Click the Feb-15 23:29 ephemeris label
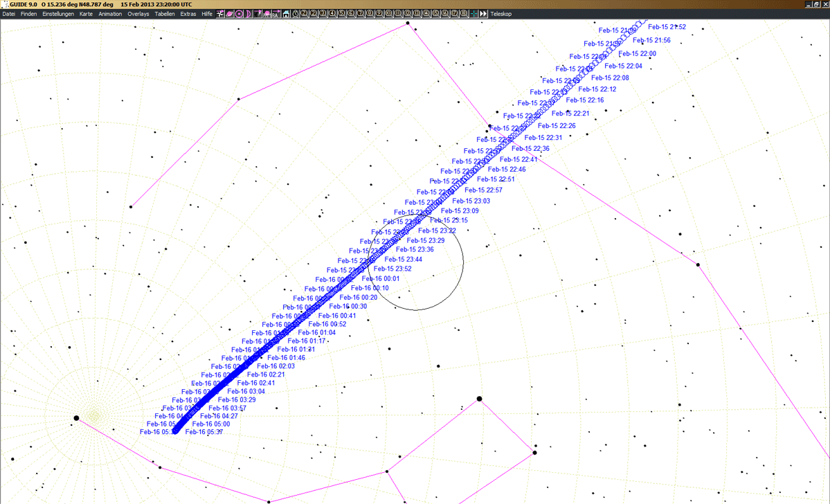The width and height of the screenshot is (830, 504). click(x=426, y=240)
